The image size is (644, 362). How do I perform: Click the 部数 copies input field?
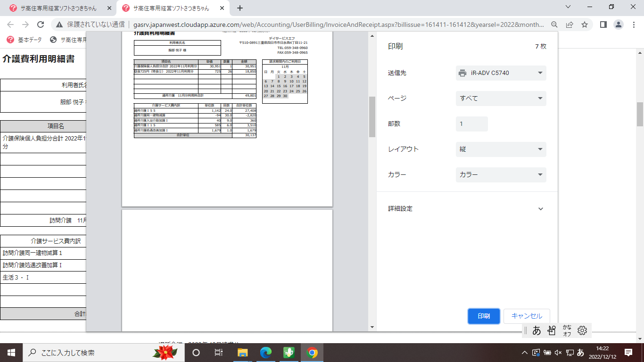[471, 124]
